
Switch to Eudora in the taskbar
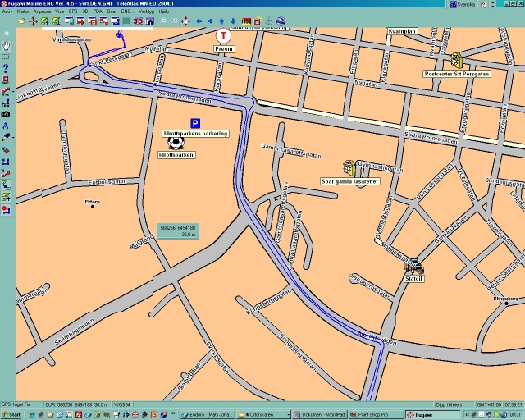pos(208,414)
